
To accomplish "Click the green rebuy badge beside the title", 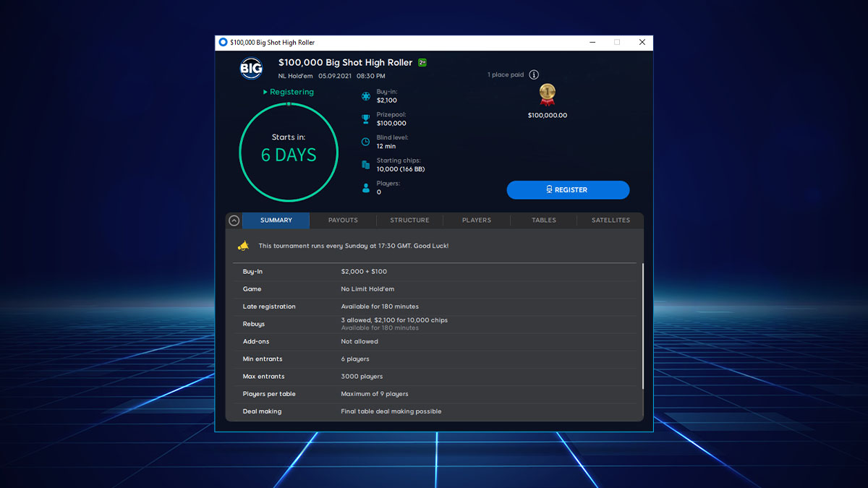I will 422,62.
